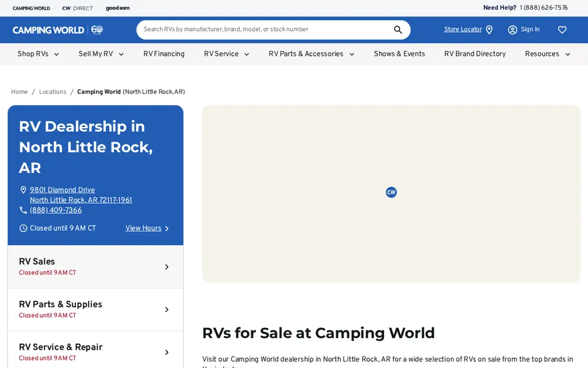Click the RV Sales heading text
Viewport: 588px width, 368px height.
(37, 262)
